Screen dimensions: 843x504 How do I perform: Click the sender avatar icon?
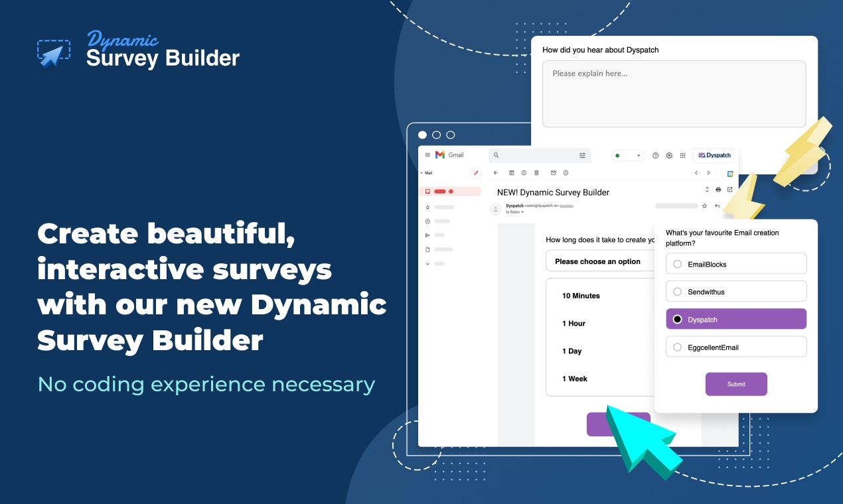[x=495, y=209]
